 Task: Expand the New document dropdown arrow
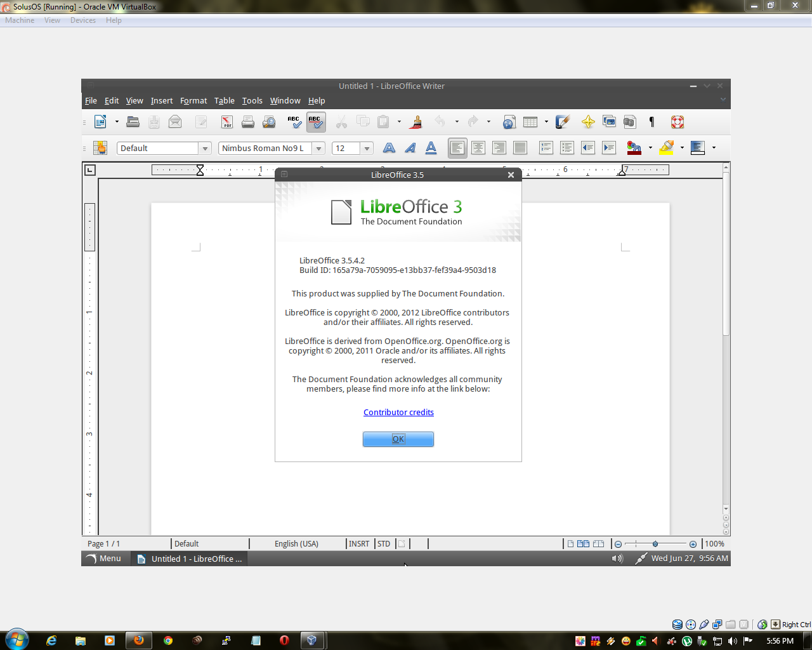(117, 122)
